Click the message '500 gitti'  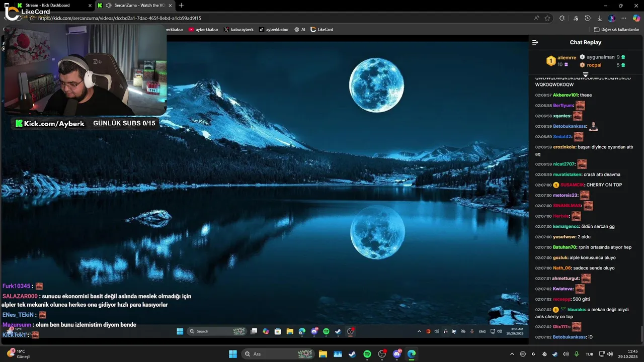581,299
